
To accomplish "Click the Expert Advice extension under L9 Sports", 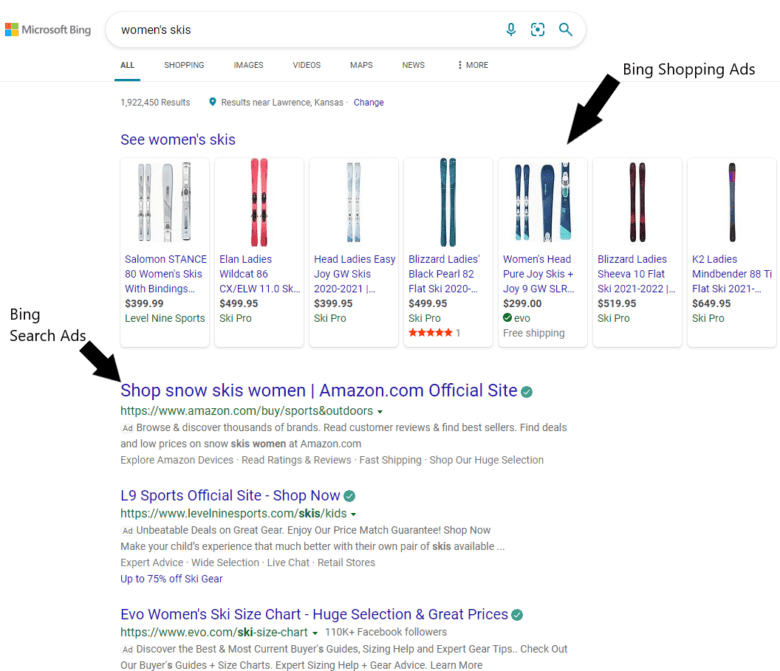I will pyautogui.click(x=152, y=563).
